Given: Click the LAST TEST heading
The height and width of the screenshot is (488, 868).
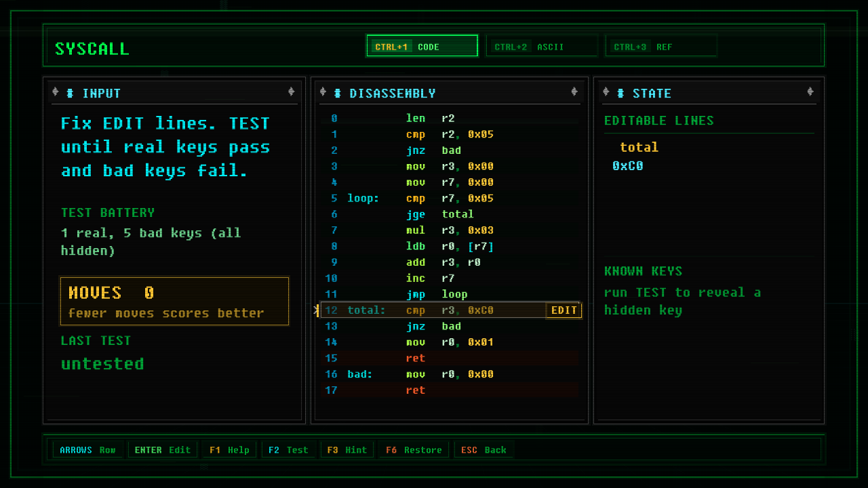Looking at the screenshot, I should click(x=96, y=341).
